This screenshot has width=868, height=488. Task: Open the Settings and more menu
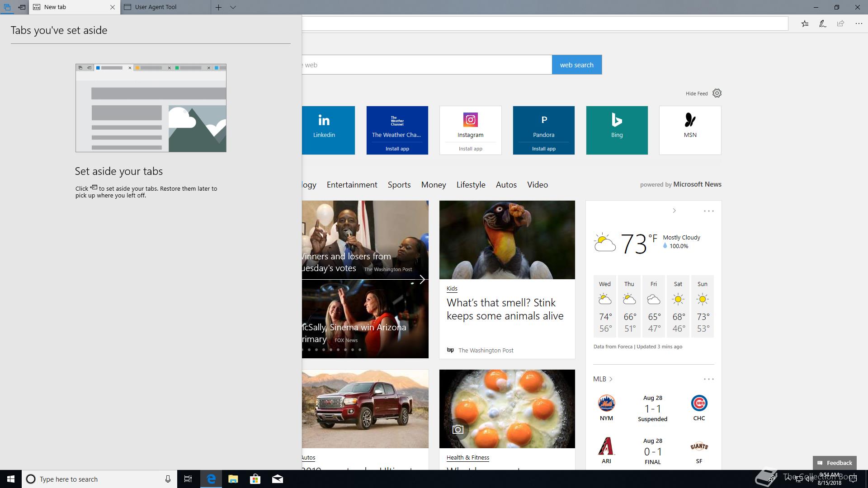[859, 23]
